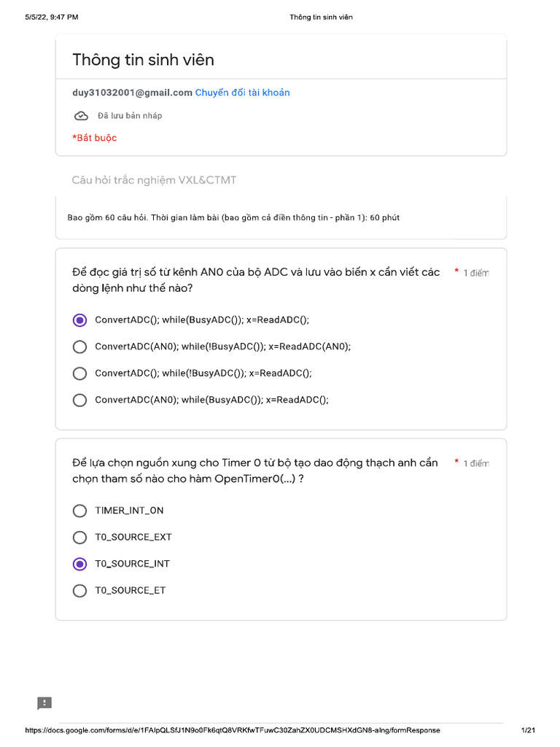Click the form title Thông tin sinh viên
Image resolution: width=560 pixels, height=747 pixels.
pyautogui.click(x=143, y=60)
